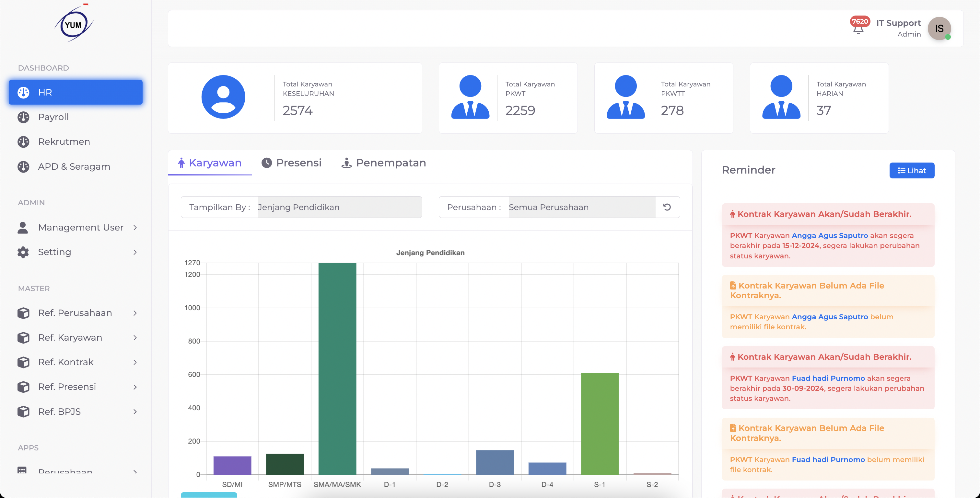Screen dimensions: 980x498
Task: Click the Rekrutmen gauge icon
Action: [x=24, y=141]
